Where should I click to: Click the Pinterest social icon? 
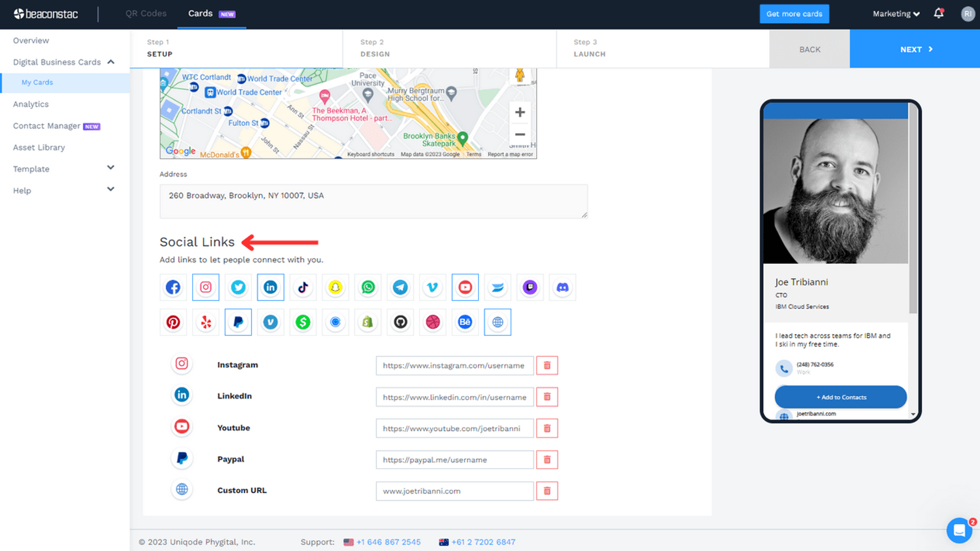[173, 322]
